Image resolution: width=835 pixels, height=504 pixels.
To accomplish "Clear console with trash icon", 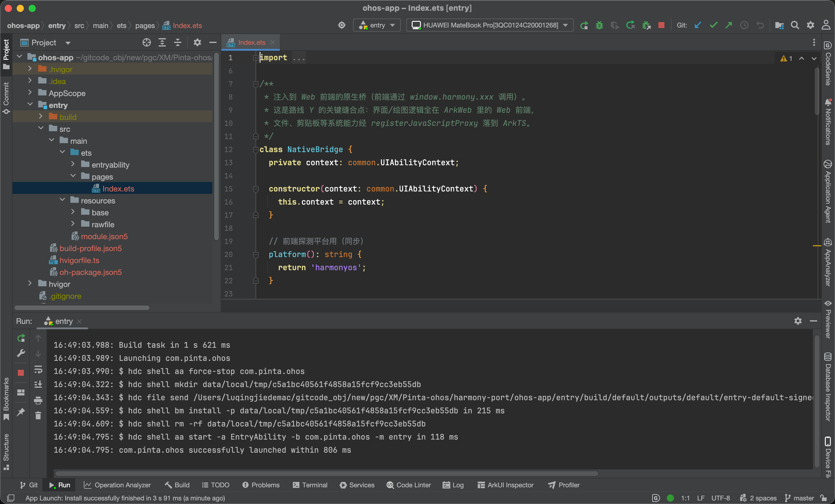I will click(38, 415).
